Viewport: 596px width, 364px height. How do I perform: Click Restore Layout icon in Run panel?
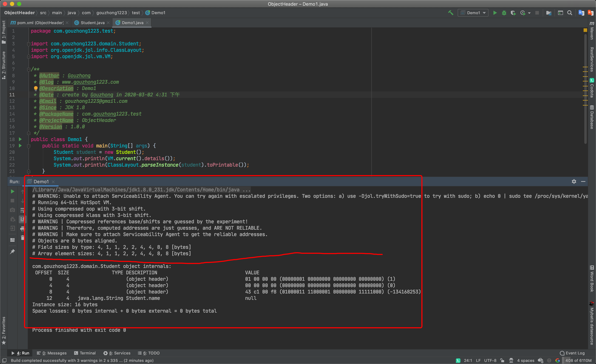pyautogui.click(x=13, y=240)
